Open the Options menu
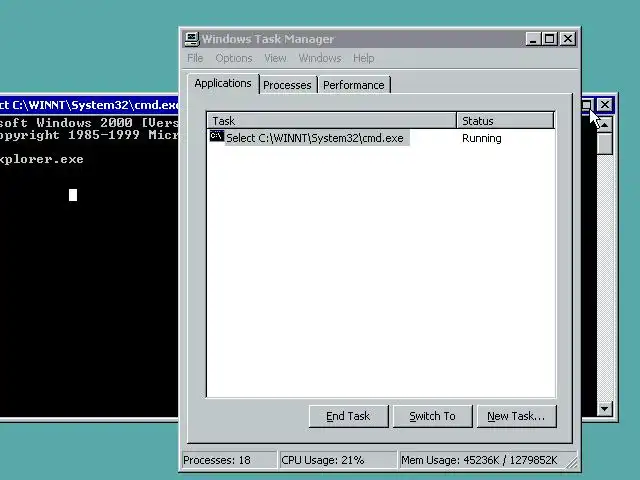The image size is (640, 480). click(234, 58)
